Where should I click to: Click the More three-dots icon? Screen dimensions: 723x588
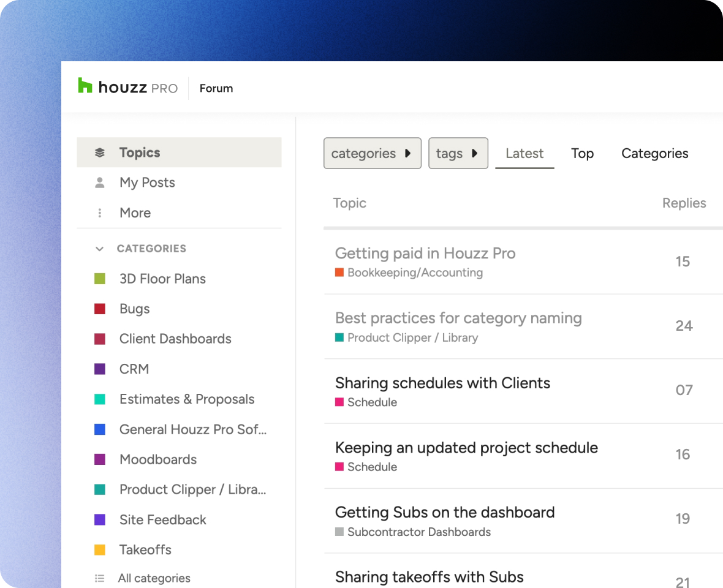[100, 213]
